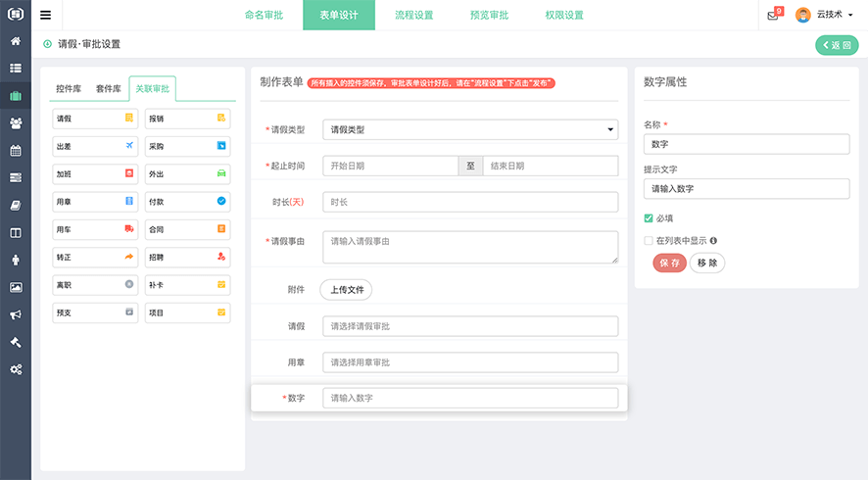The height and width of the screenshot is (480, 868).
Task: Select the 关联审批 tab
Action: [152, 88]
